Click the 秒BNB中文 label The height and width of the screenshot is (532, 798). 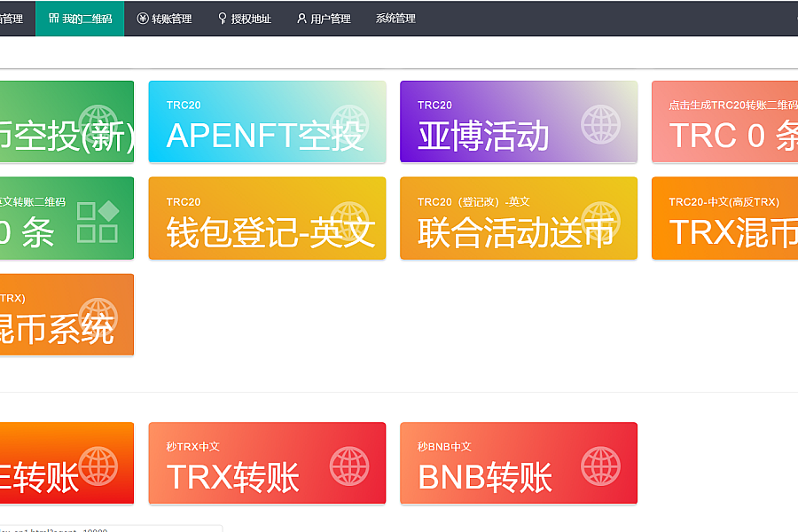pos(444,447)
